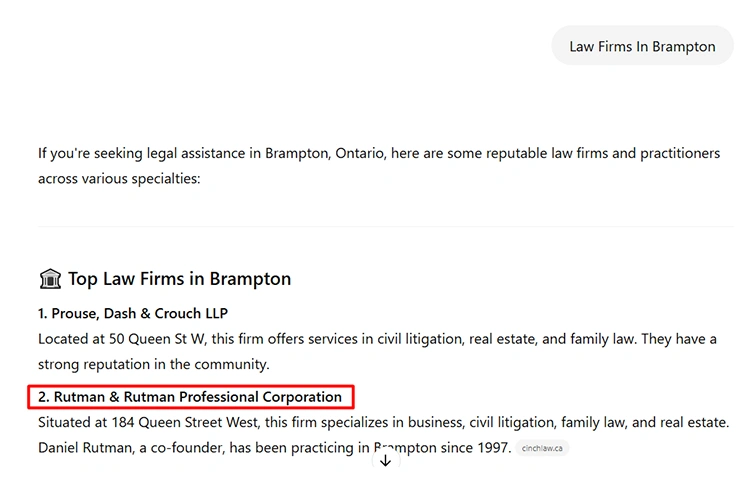This screenshot has height=485, width=742.
Task: Click the year "1997" before the source chip
Action: 493,447
